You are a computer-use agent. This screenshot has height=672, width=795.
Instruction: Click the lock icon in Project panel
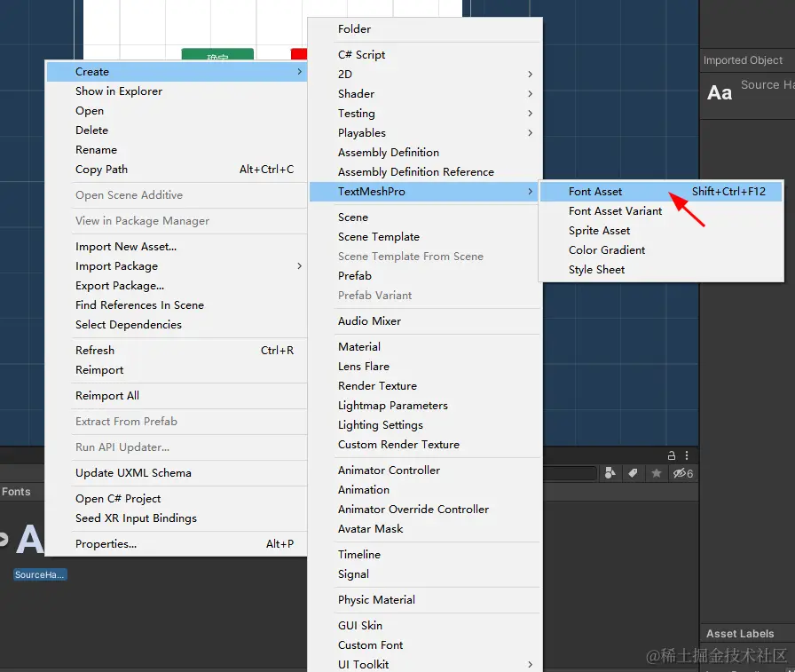coord(672,455)
